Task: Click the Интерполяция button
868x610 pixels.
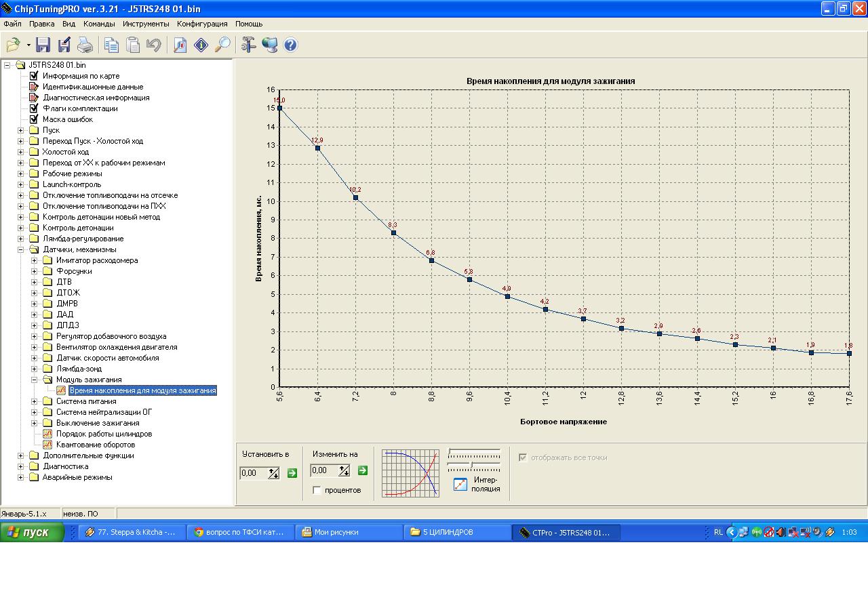Action: pyautogui.click(x=460, y=484)
